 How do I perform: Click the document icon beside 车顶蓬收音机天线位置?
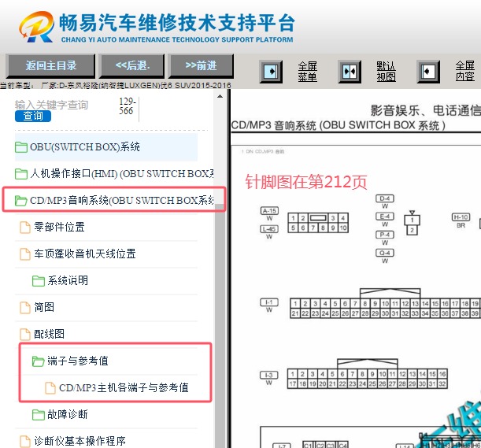[x=25, y=254]
